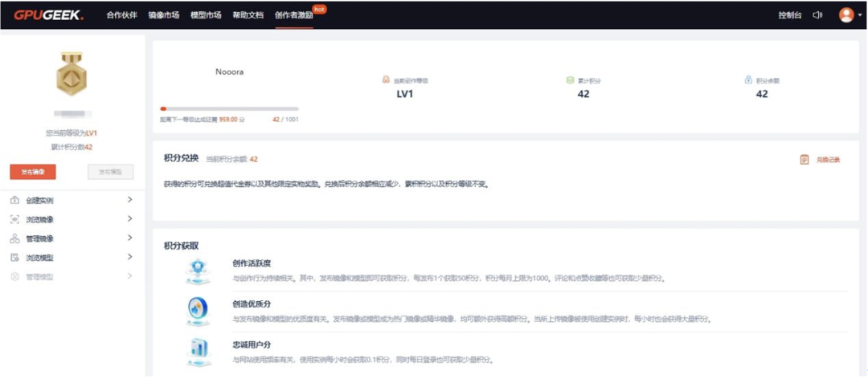Open the 镜像市场 nav item
The height and width of the screenshot is (383, 868).
[x=164, y=15]
